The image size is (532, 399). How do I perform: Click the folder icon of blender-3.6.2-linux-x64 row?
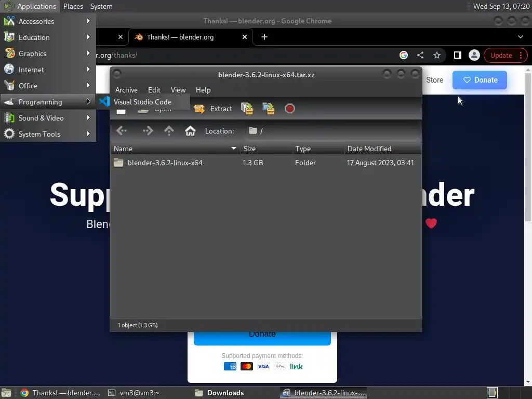tap(118, 163)
